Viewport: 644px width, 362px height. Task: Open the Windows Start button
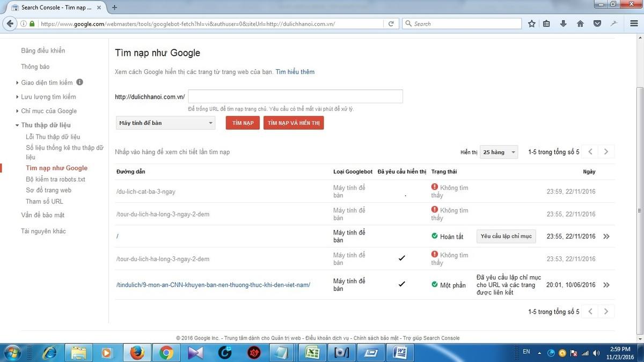point(12,352)
